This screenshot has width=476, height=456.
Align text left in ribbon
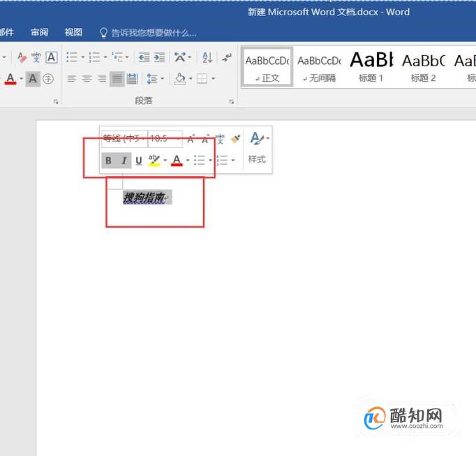[x=72, y=79]
